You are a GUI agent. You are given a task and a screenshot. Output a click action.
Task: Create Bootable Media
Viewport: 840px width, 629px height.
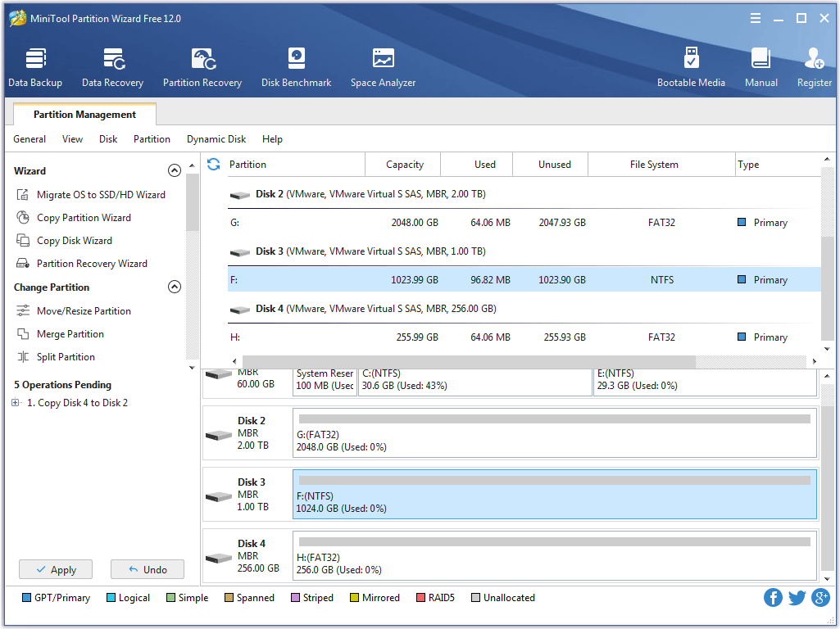pyautogui.click(x=691, y=67)
